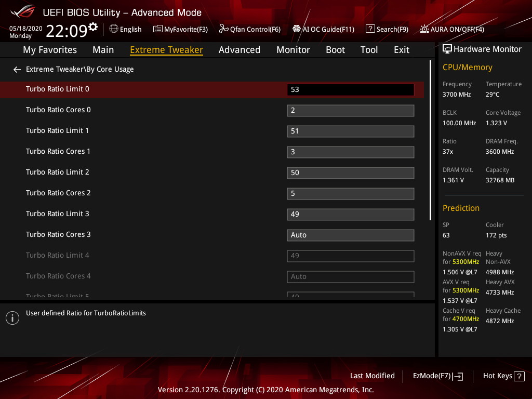Click the Hardware Monitor display icon
The width and height of the screenshot is (532, 399).
(447, 49)
